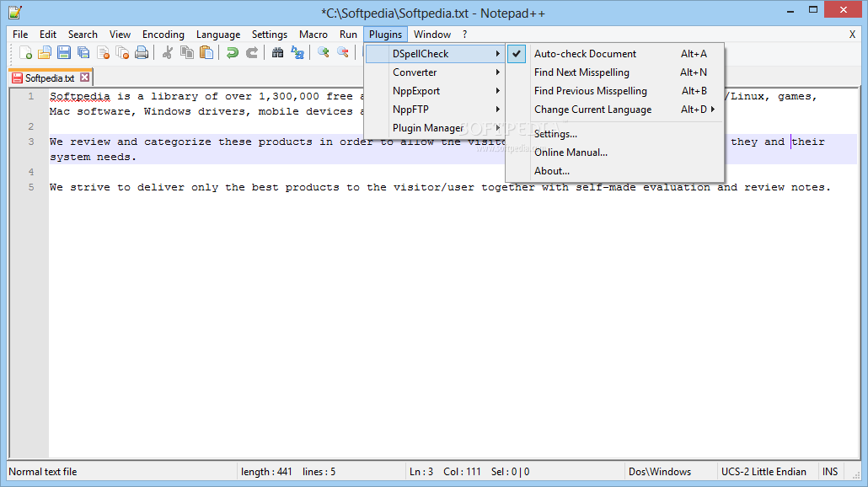Undo last change with green arrow
This screenshot has height=487, width=868.
tap(233, 52)
